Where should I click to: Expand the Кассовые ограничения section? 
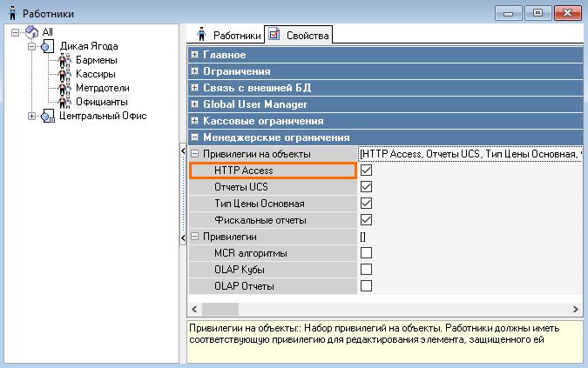click(194, 121)
